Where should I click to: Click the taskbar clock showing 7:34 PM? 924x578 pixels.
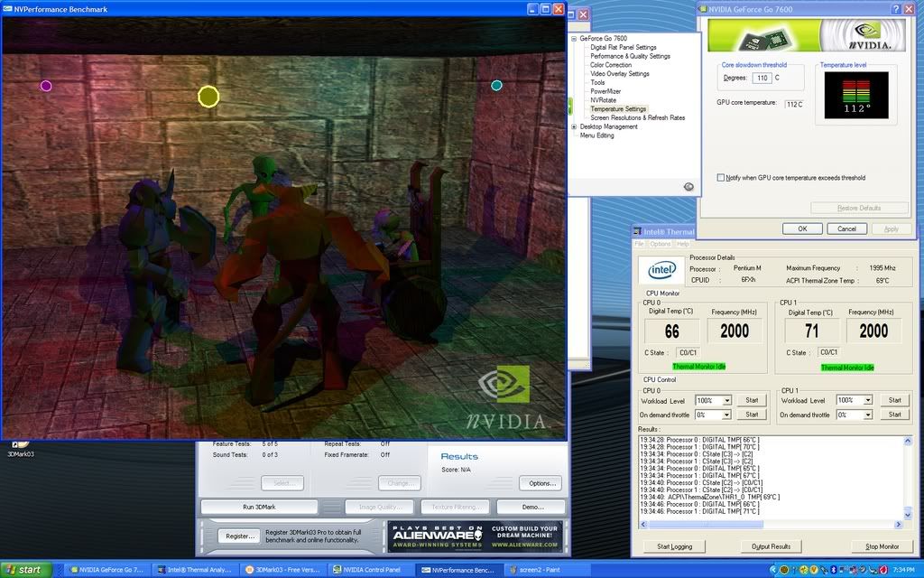(x=903, y=570)
